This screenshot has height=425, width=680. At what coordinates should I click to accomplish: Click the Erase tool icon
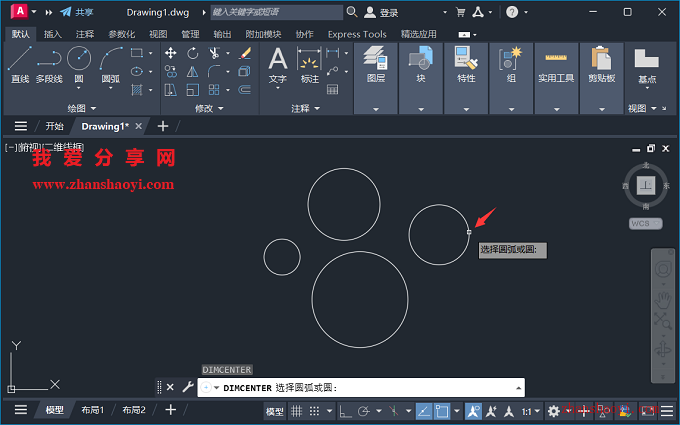click(x=245, y=53)
